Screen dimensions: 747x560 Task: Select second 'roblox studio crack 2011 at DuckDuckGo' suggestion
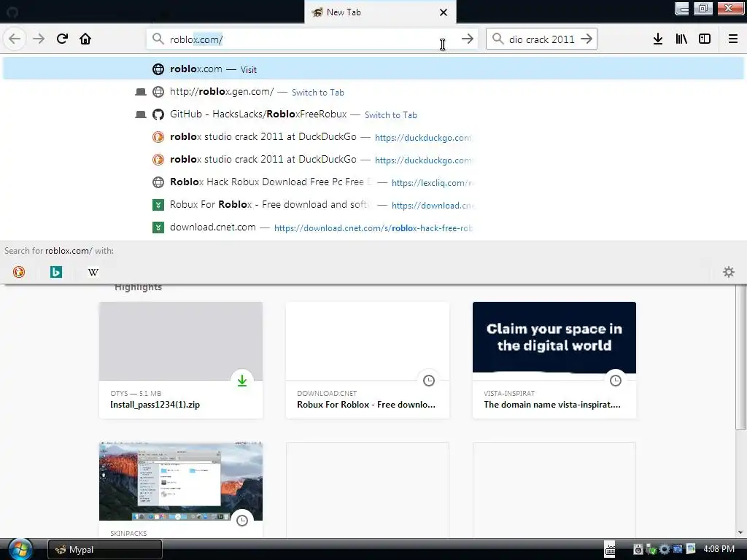[x=373, y=160]
